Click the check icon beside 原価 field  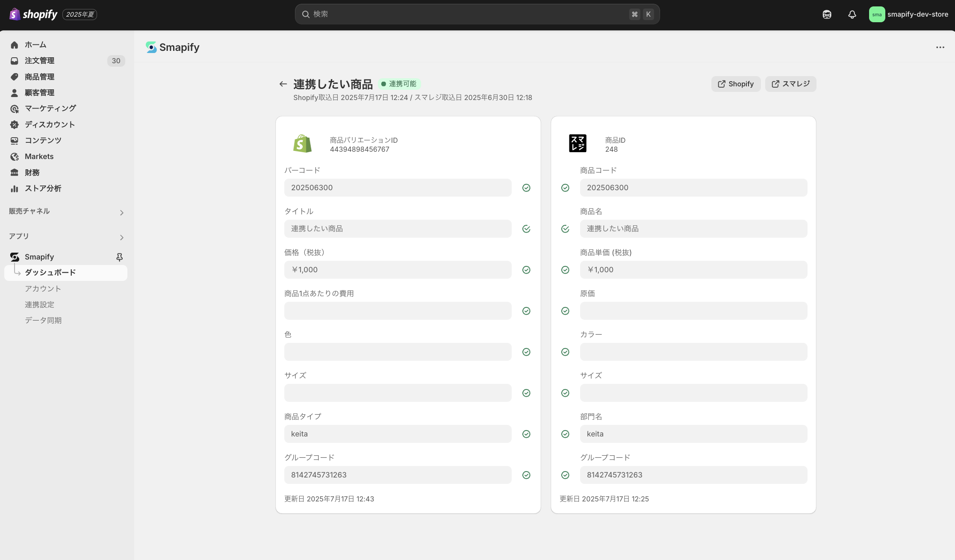[565, 311]
